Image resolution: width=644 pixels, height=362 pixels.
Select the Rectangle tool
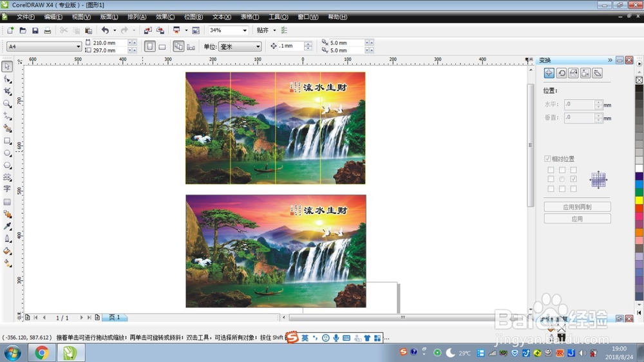click(x=7, y=140)
